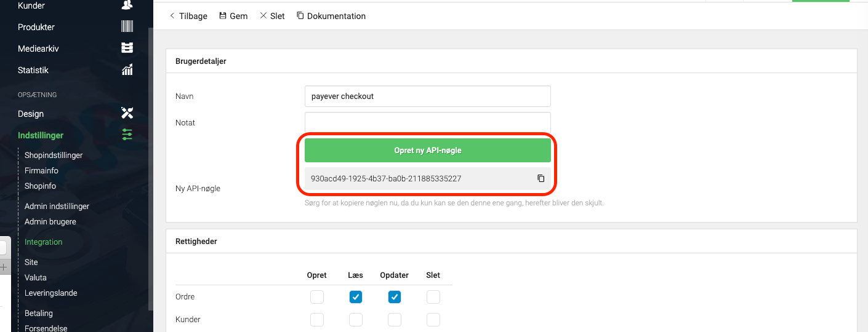Screen dimensions: 868x332
Task: Focus the Notat input field
Action: click(428, 122)
